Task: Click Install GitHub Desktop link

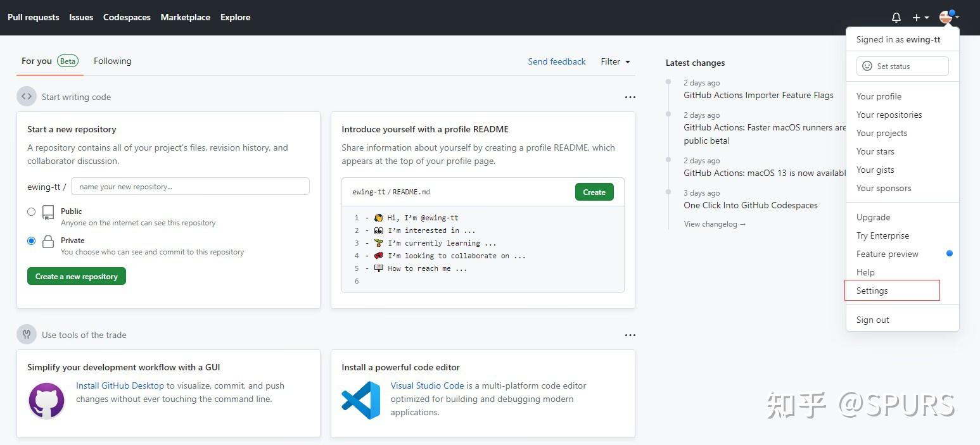Action: click(x=120, y=385)
